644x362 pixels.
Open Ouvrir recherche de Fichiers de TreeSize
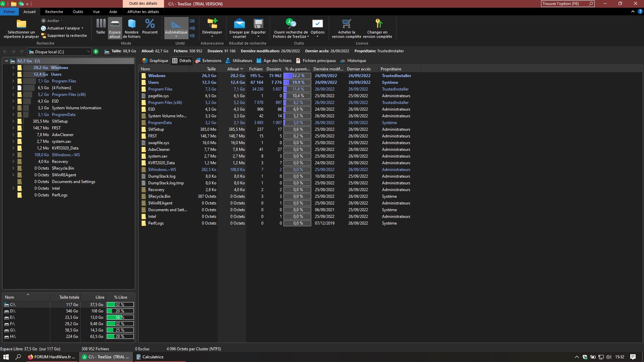tap(291, 28)
